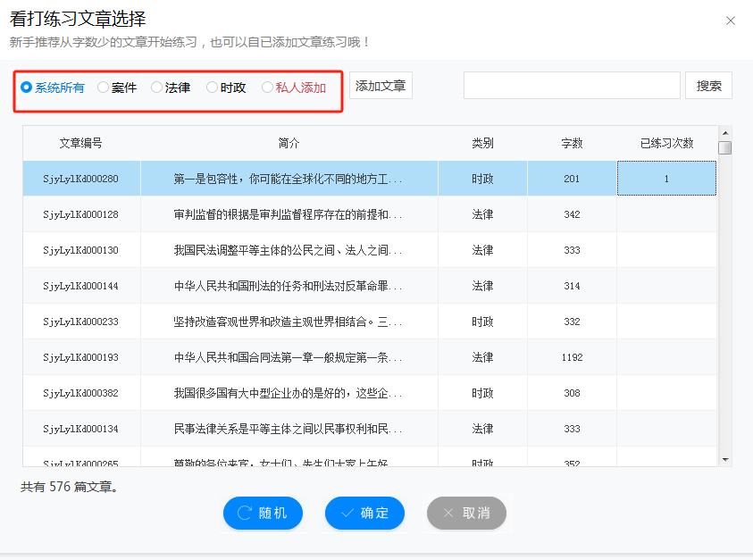This screenshot has width=753, height=560.
Task: Click intro starting 坚持改造客观世界
Action: click(x=289, y=322)
